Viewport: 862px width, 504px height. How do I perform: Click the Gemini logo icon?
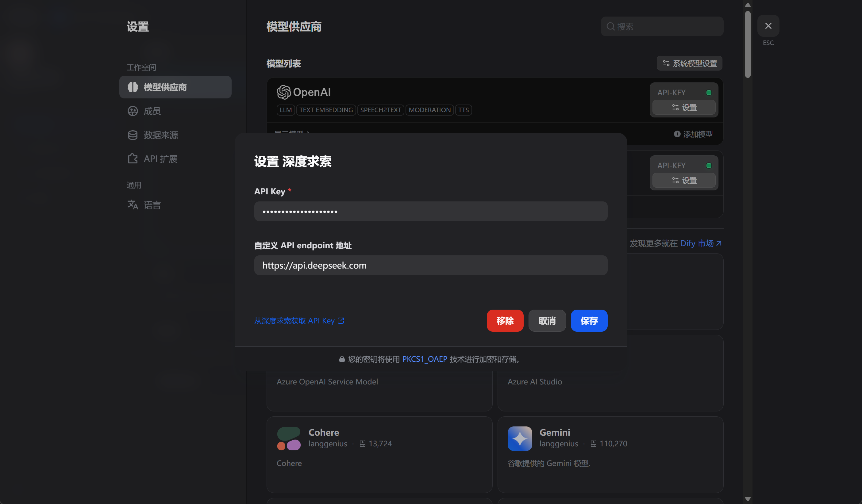click(520, 439)
